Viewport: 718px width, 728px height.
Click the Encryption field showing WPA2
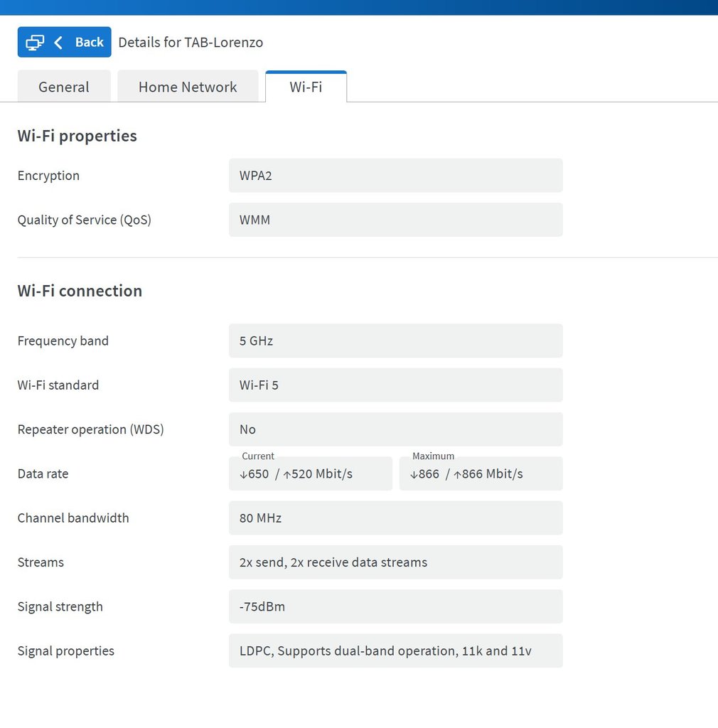(396, 176)
